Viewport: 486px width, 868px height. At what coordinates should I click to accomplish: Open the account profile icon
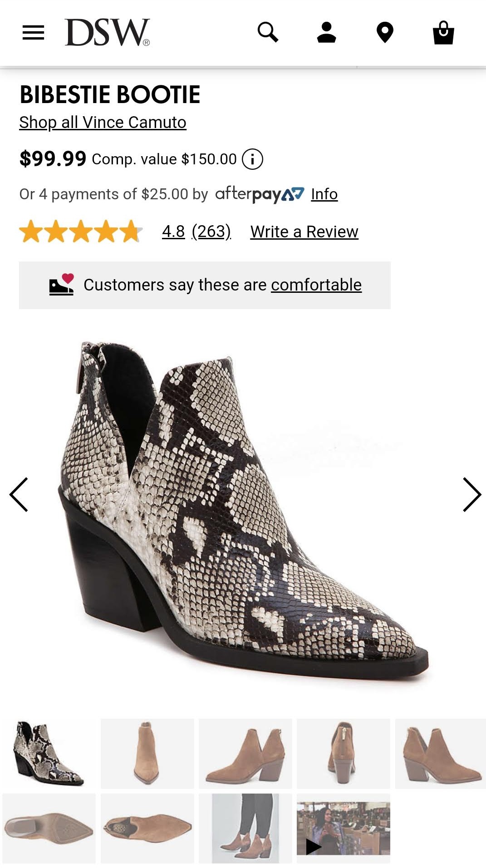click(326, 33)
